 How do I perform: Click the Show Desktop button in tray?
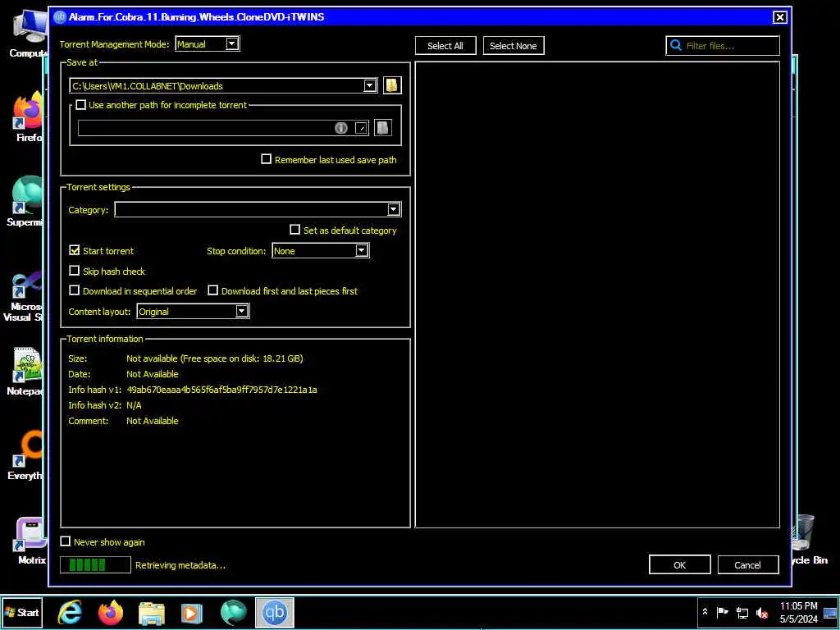(x=830, y=612)
